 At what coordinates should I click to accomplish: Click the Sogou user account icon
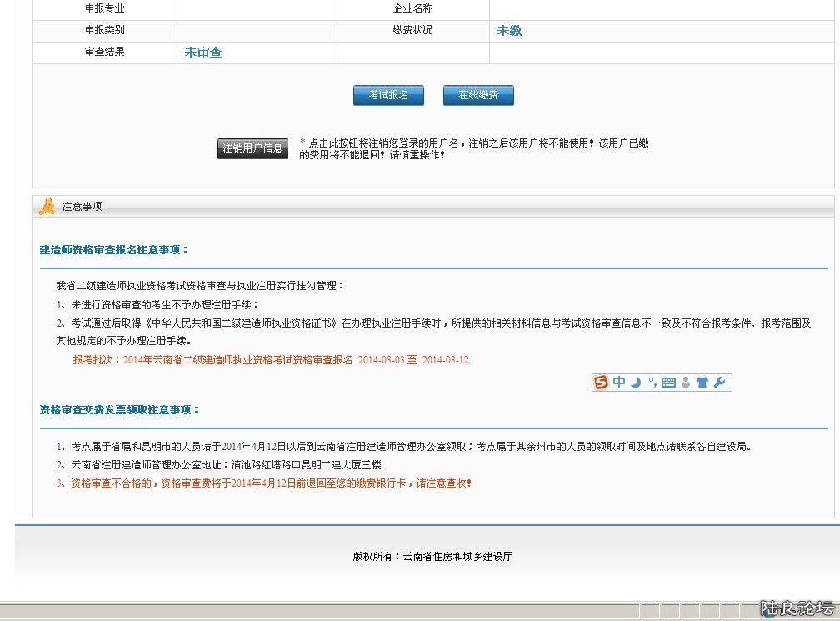click(x=685, y=383)
